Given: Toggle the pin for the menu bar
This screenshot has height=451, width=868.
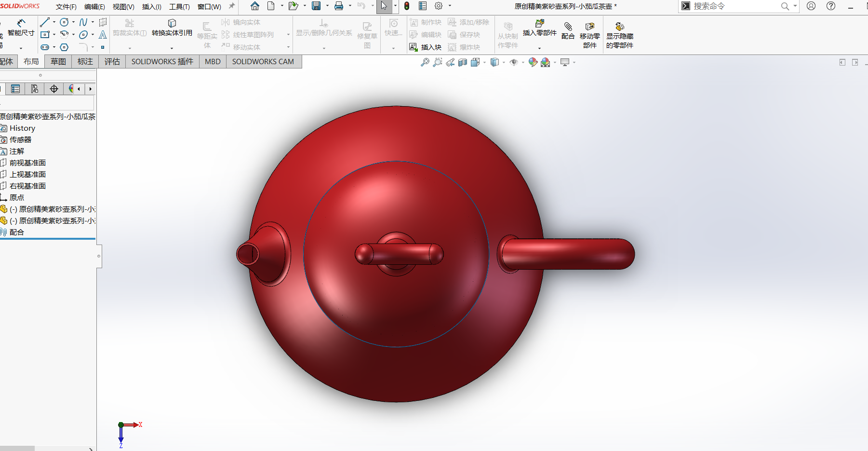Looking at the screenshot, I should tap(232, 6).
